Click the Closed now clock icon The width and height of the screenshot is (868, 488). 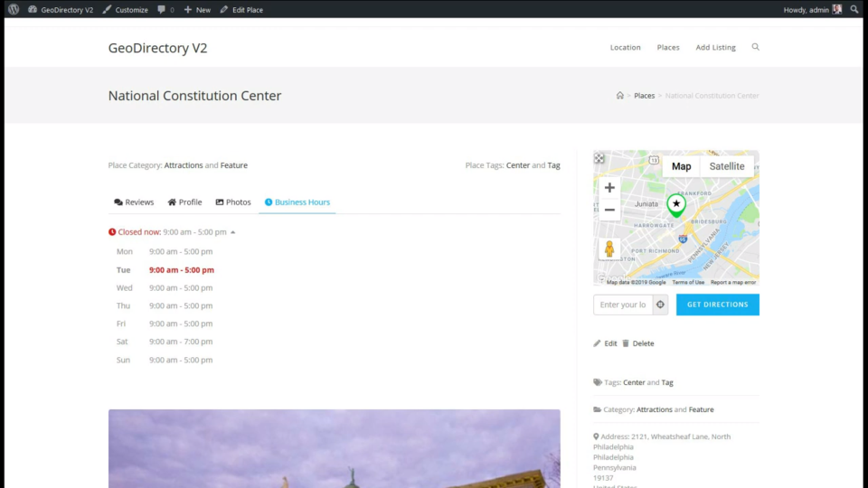[112, 232]
